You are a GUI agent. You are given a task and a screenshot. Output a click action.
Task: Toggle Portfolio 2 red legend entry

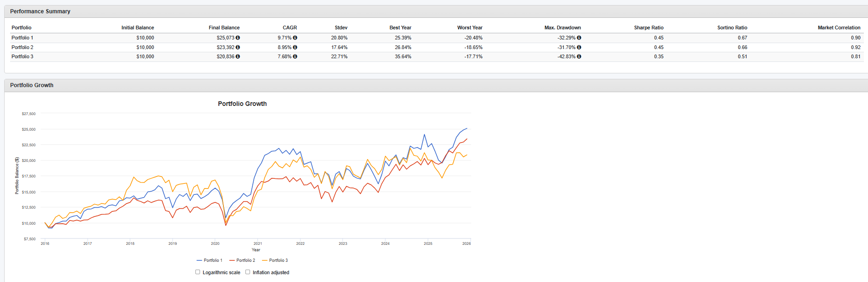pyautogui.click(x=243, y=260)
